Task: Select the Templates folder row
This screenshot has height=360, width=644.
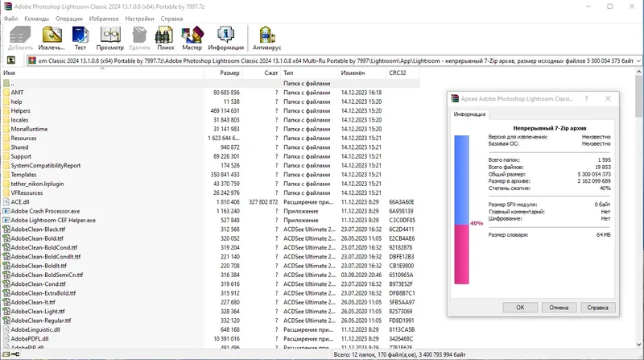Action: [x=211, y=175]
